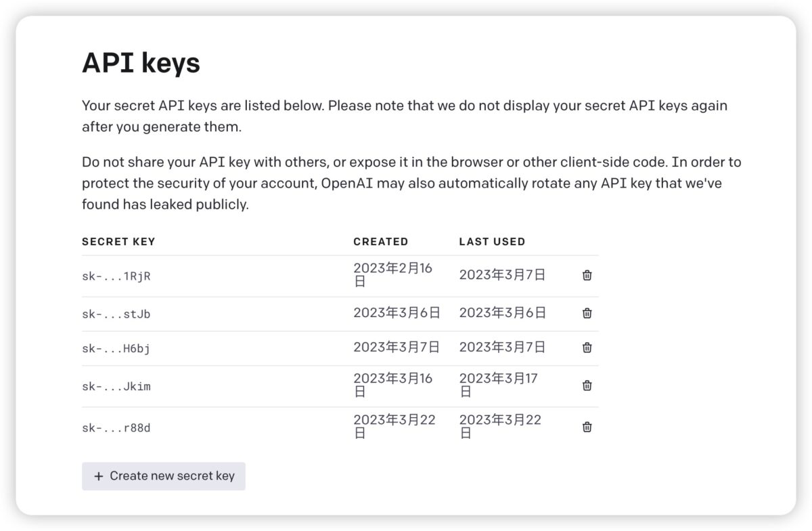Click the CREATED column header
Image resolution: width=812 pixels, height=531 pixels.
[x=381, y=242]
